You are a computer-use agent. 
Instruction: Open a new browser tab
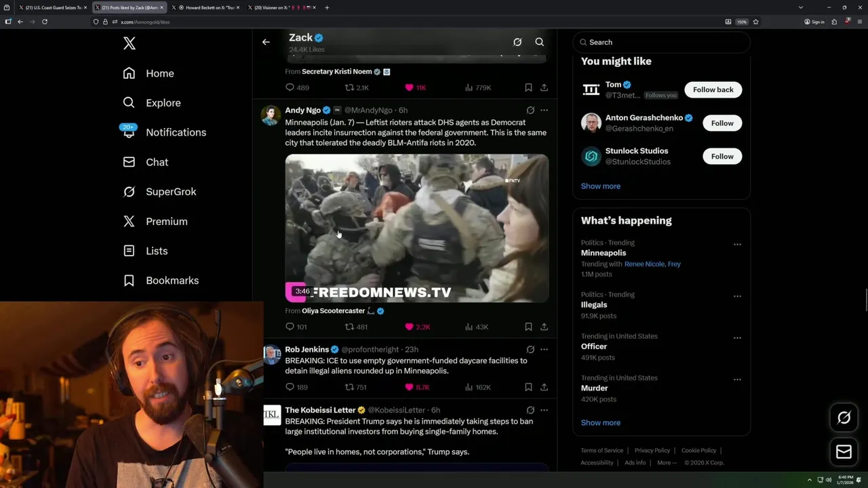tap(327, 7)
